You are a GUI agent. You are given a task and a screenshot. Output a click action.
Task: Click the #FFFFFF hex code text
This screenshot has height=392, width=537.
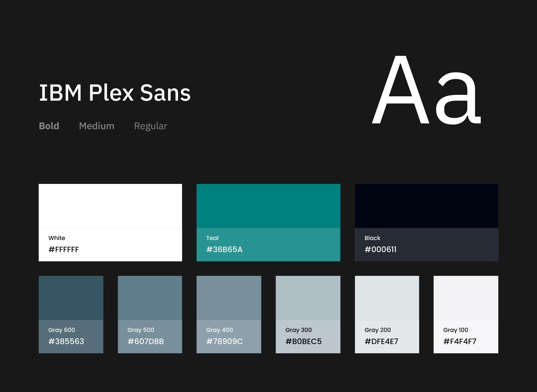click(64, 249)
